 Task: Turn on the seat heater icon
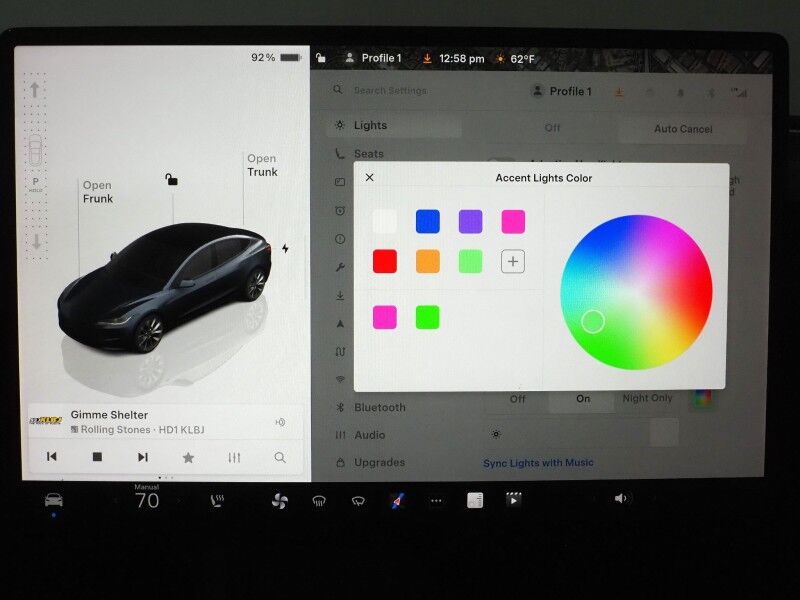tap(216, 501)
